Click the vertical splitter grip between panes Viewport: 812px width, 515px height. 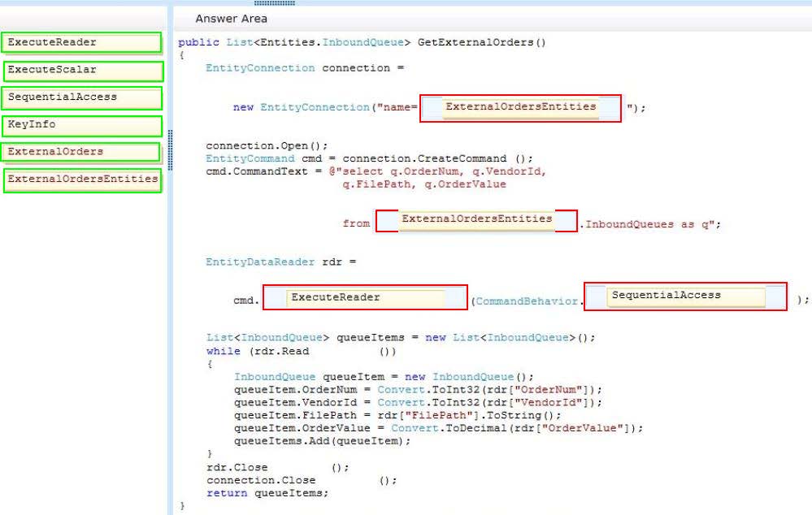pyautogui.click(x=171, y=150)
